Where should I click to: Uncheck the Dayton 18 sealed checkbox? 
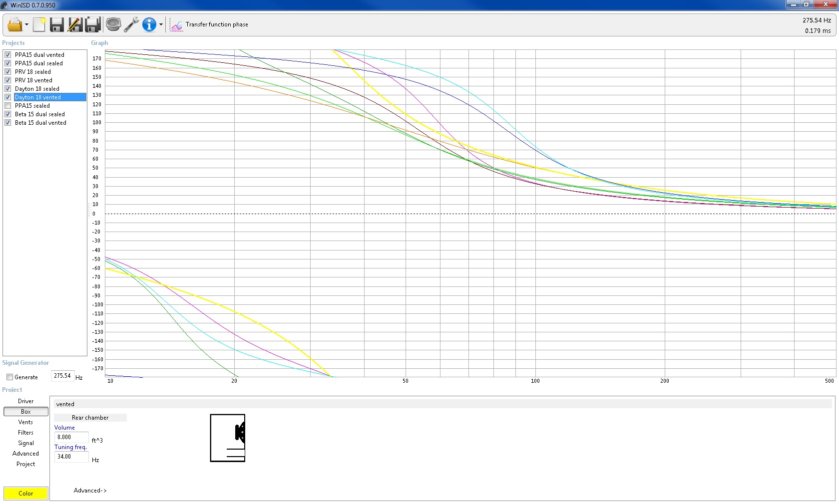point(8,89)
